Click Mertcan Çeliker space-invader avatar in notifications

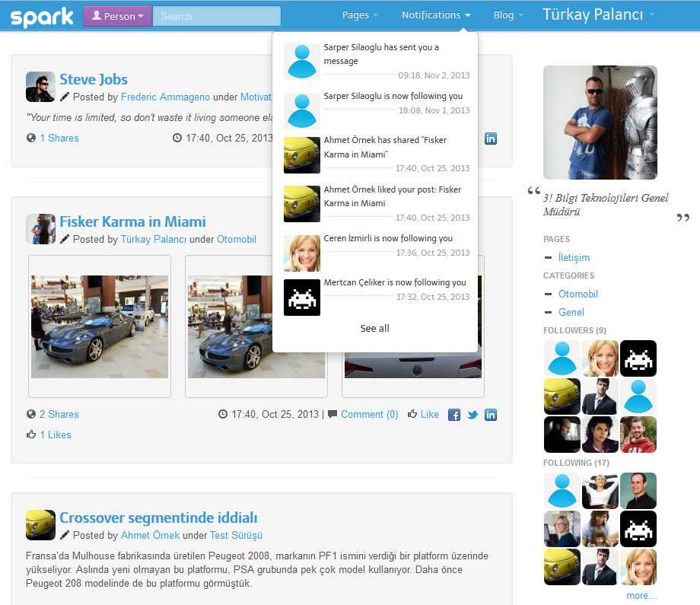[302, 298]
